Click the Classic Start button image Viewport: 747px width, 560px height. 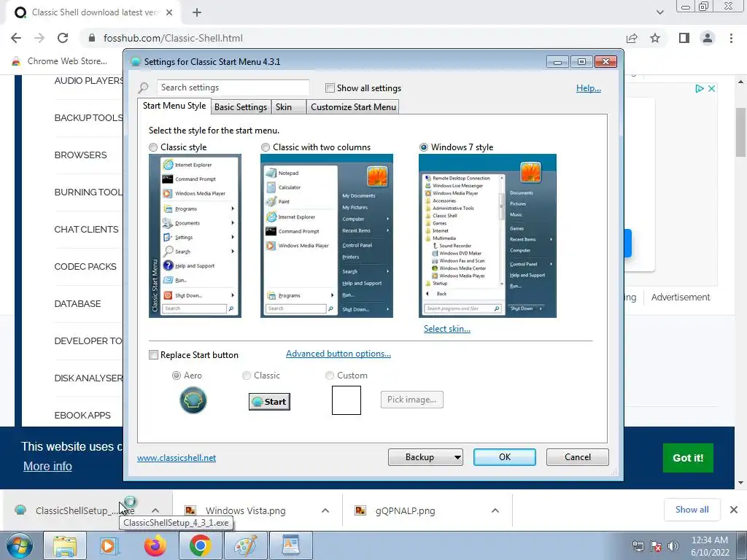269,402
